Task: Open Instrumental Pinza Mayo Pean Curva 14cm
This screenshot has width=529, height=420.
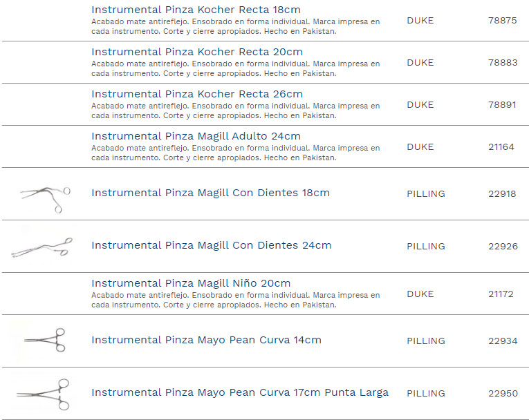Action: (206, 340)
